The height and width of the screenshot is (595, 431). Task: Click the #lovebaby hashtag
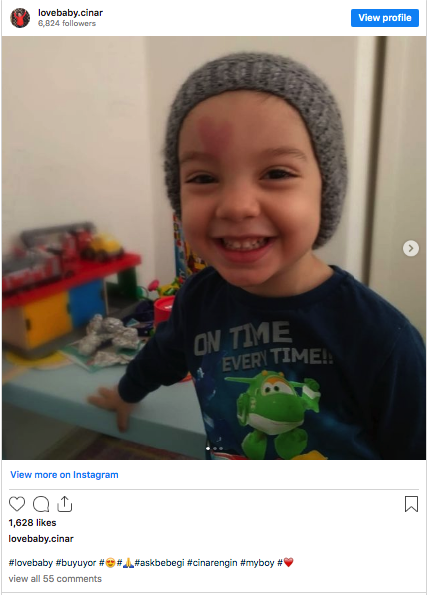pos(31,563)
